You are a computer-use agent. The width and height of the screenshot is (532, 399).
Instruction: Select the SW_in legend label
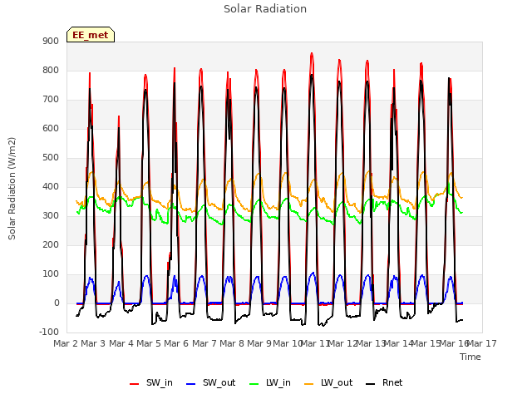[x=160, y=382]
